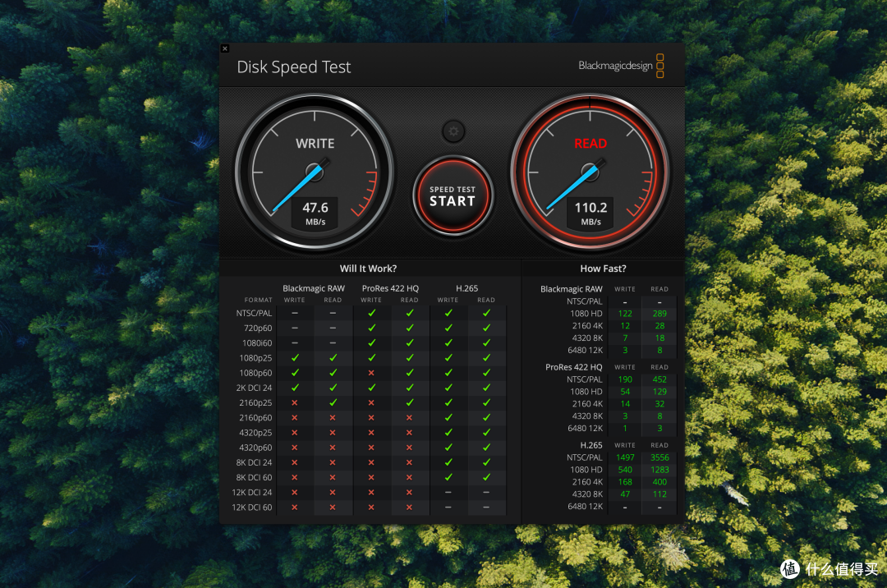Select the 8K DCI 60 row label

(x=254, y=478)
